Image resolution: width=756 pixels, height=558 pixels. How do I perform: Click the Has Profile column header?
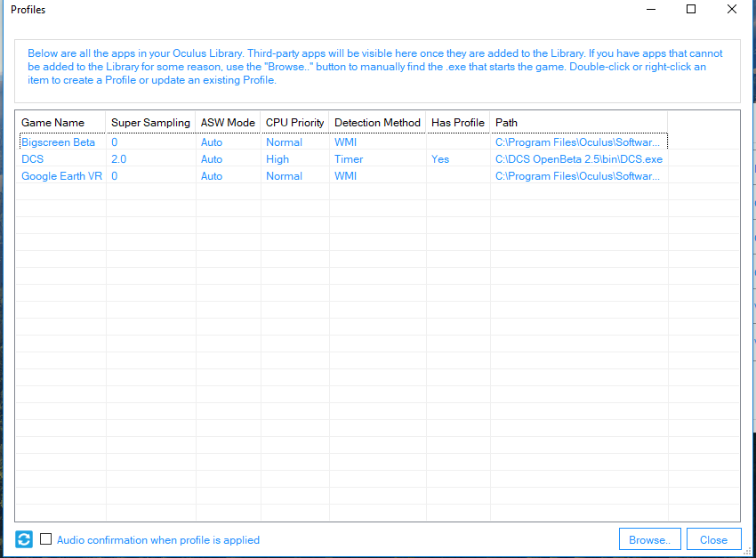[458, 123]
